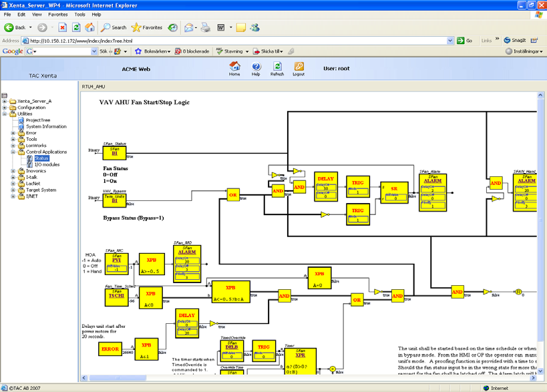The height and width of the screenshot is (392, 547).
Task: Open the File menu
Action: point(7,15)
